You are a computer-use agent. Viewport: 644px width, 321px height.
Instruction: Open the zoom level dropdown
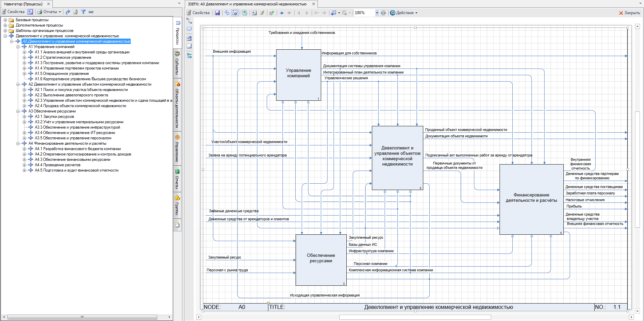point(377,13)
